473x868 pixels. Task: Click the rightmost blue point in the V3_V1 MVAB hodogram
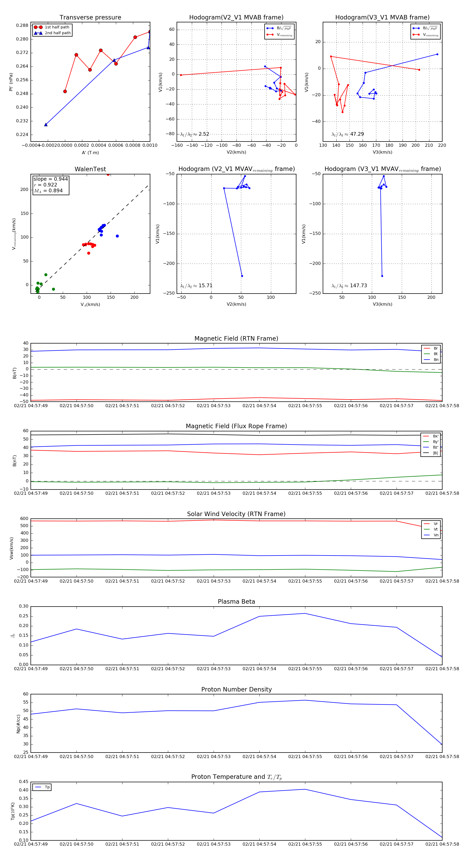437,54
